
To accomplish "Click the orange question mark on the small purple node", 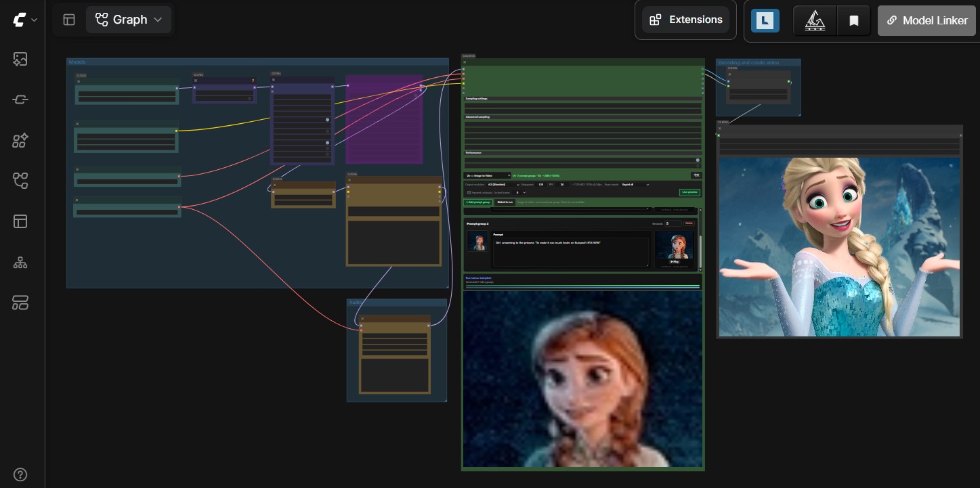I will click(x=253, y=81).
